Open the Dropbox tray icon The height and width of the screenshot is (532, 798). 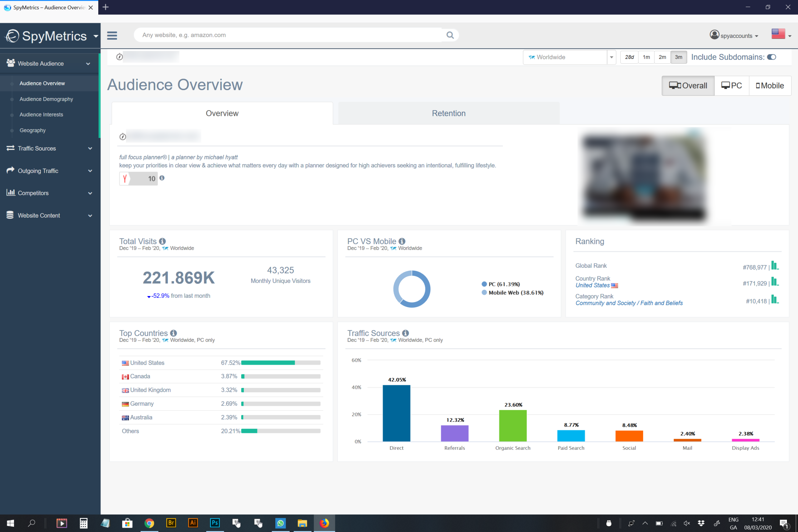click(x=701, y=523)
